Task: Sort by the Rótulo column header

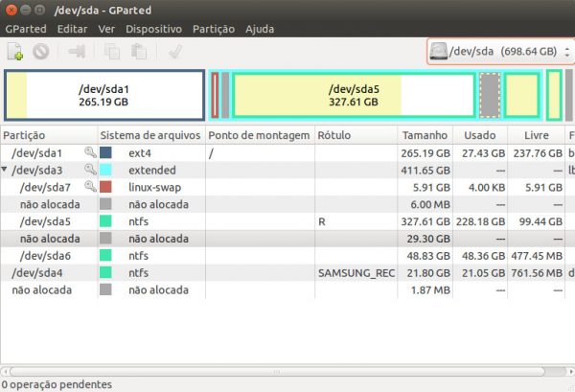Action: (356, 135)
